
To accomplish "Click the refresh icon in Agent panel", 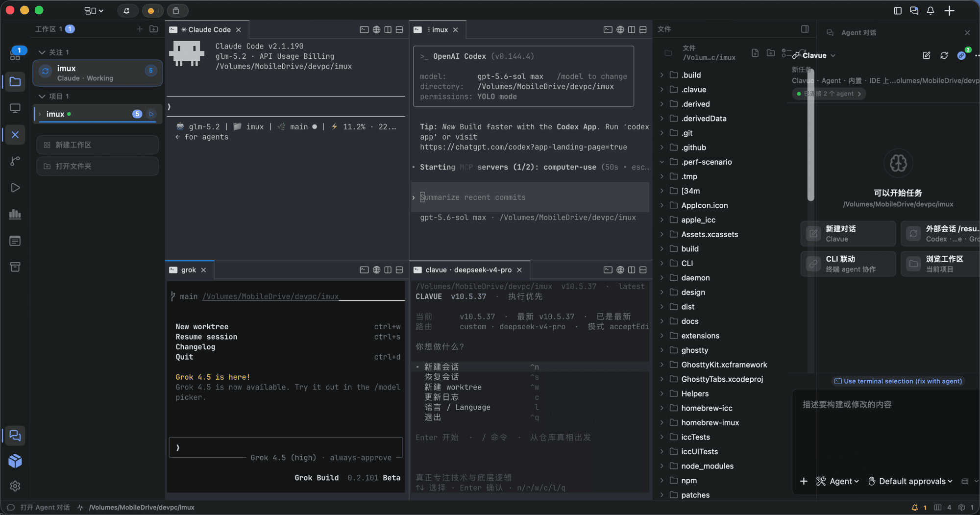I will (944, 55).
